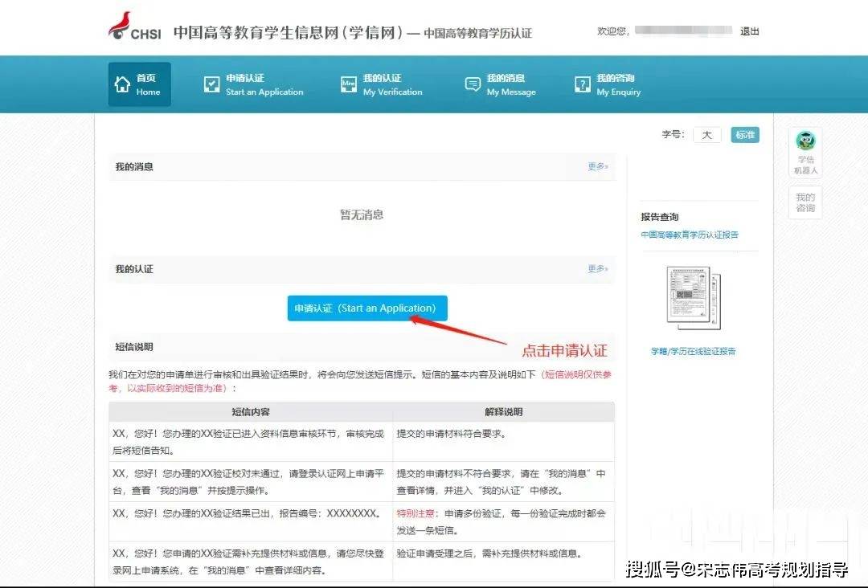The image size is (868, 588).
Task: Click 更多 link in 我的消息 section
Action: (x=598, y=166)
